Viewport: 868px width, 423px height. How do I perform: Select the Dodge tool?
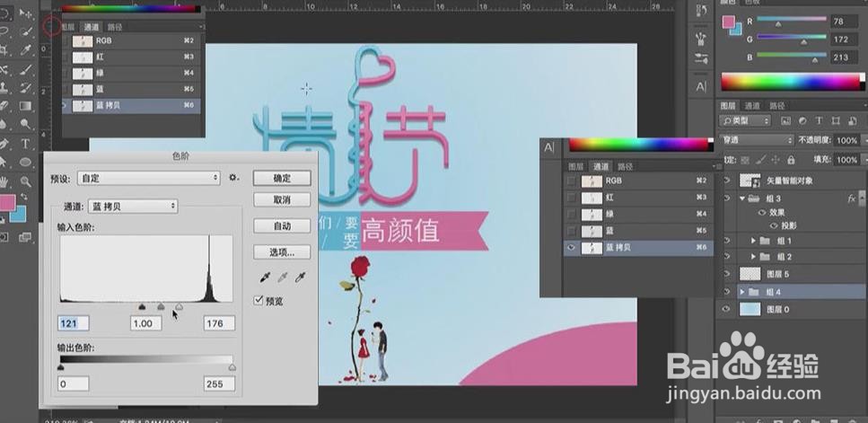tap(26, 124)
